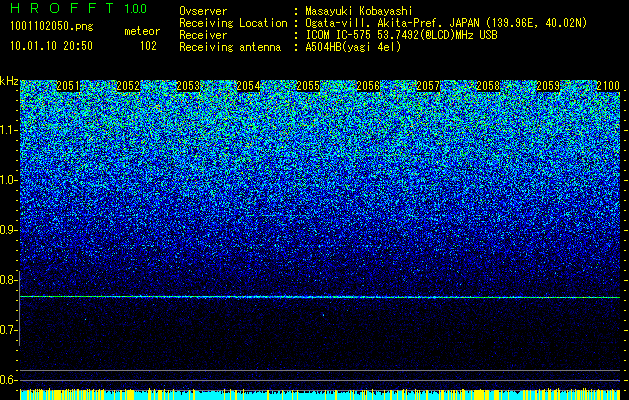629x400 pixels.
Task: Click the meteor label above the count
Action: click(x=142, y=31)
